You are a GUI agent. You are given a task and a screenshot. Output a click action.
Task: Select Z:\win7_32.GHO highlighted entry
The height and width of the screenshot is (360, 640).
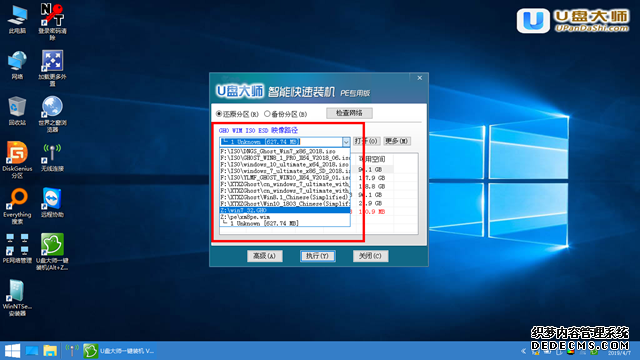pos(285,210)
